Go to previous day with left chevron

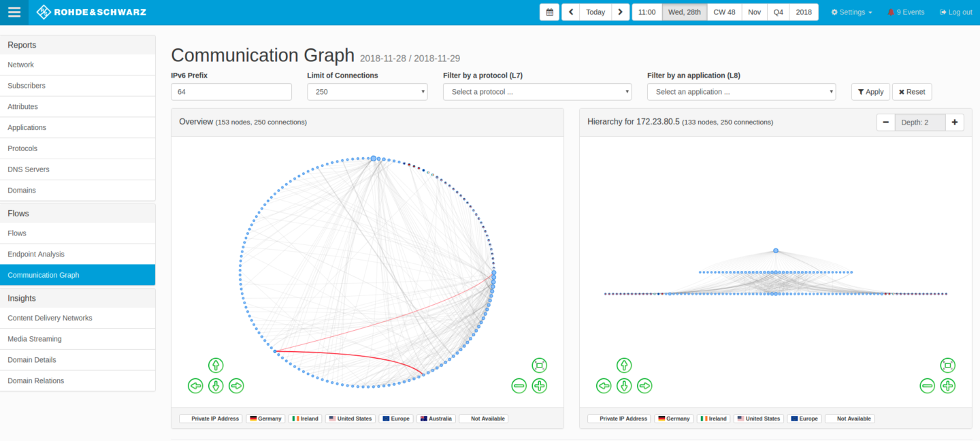click(x=570, y=12)
